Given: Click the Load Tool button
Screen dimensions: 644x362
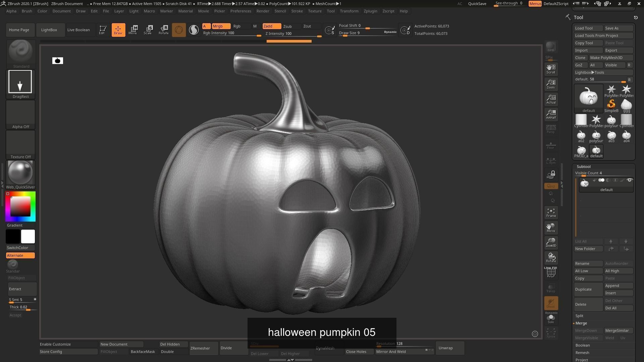Looking at the screenshot, I should pos(588,28).
